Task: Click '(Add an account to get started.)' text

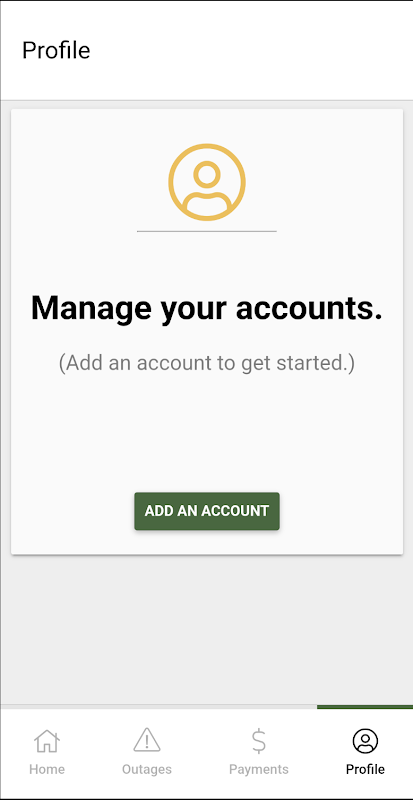Action: coord(207,363)
